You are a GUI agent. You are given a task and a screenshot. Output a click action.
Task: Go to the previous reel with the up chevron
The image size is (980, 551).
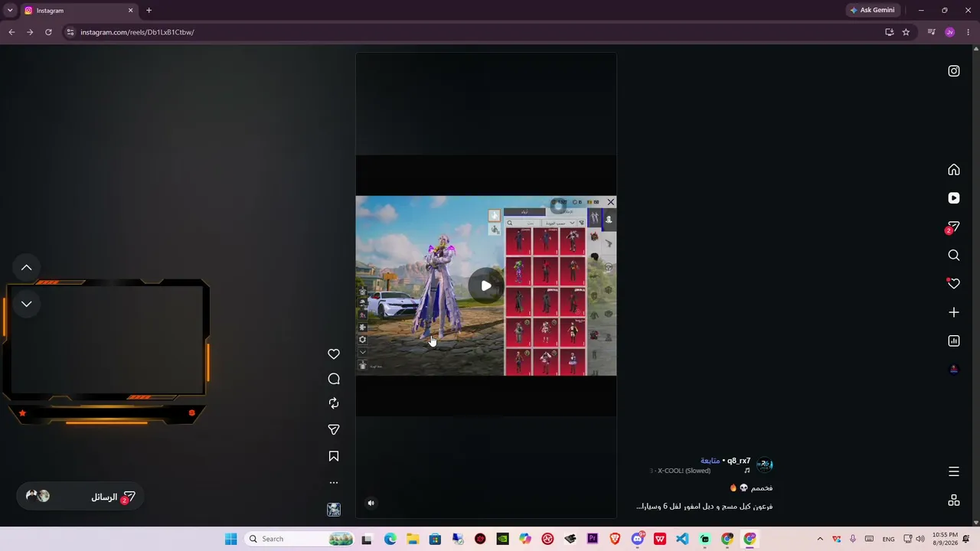[26, 267]
